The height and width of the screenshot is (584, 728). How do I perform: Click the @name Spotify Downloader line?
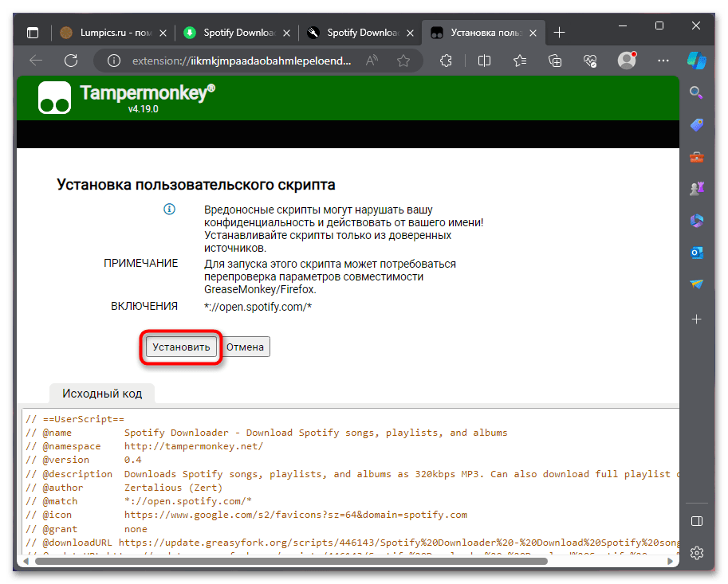tap(267, 433)
